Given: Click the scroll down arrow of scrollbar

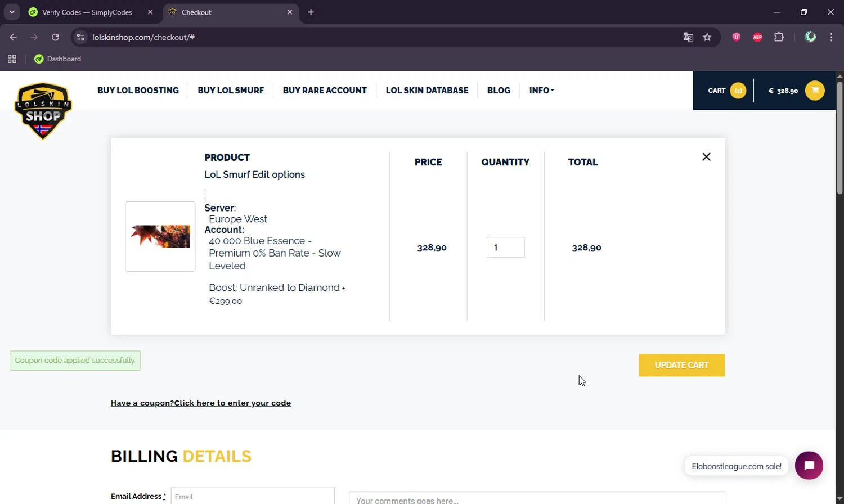Looking at the screenshot, I should (839, 498).
